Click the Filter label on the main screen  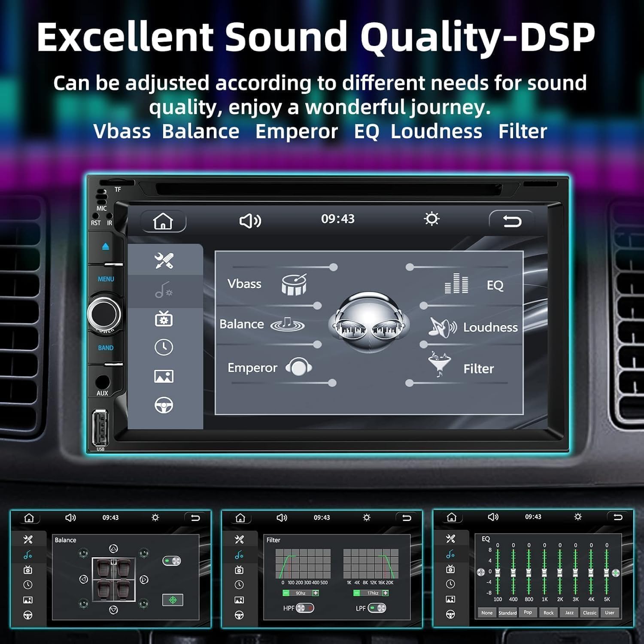[479, 369]
